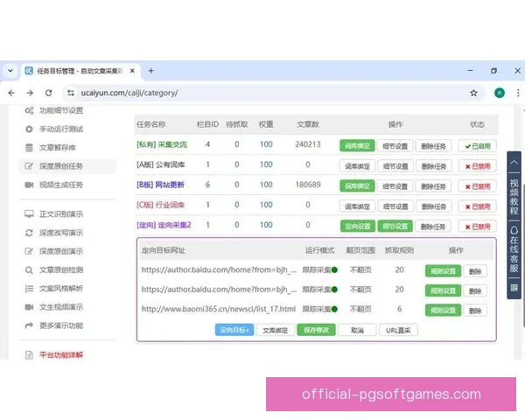Switch to the 任务目标管理 browser tab
525x420 pixels.
point(80,71)
